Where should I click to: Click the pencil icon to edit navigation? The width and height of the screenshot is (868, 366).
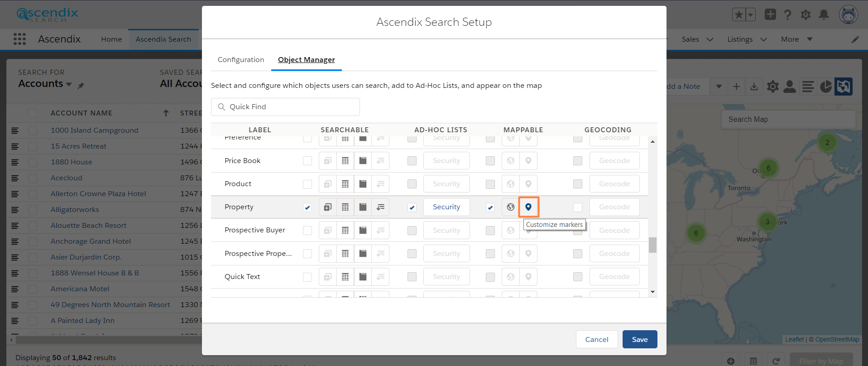(x=855, y=39)
